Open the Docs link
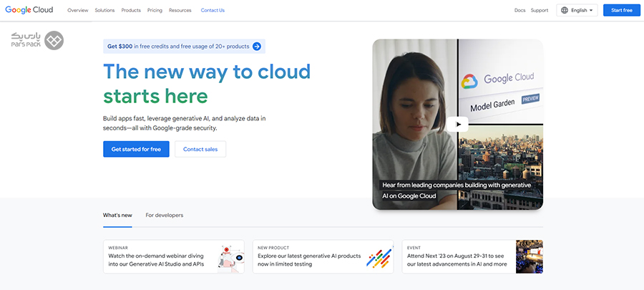 [519, 10]
